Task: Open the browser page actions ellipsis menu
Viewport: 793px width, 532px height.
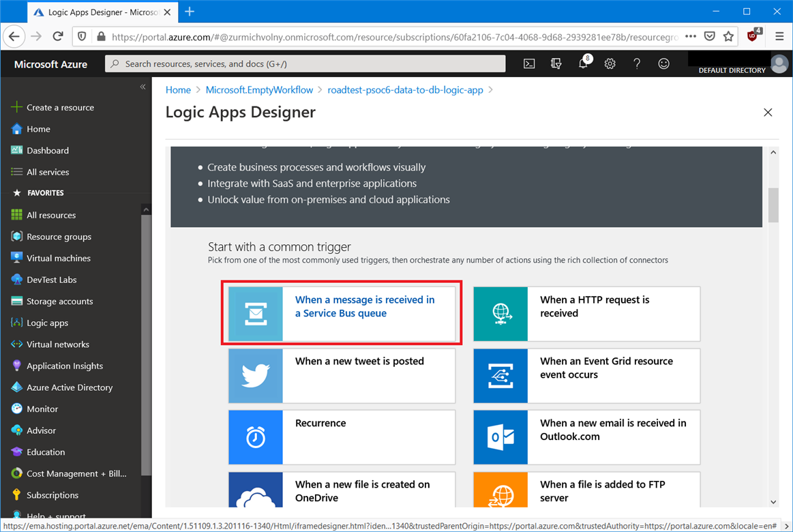Action: click(x=691, y=37)
